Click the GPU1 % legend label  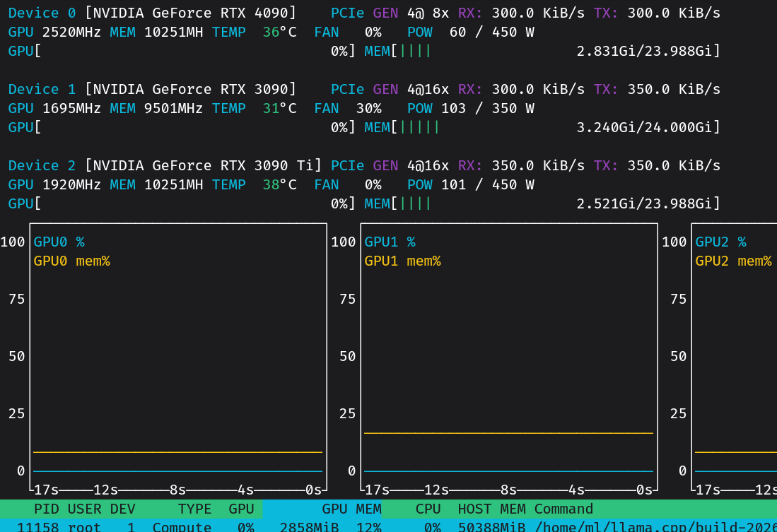click(390, 241)
